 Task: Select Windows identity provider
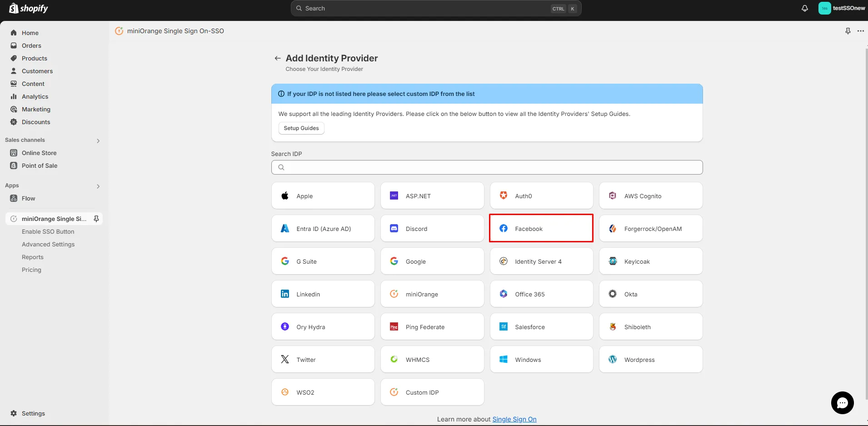coord(541,360)
